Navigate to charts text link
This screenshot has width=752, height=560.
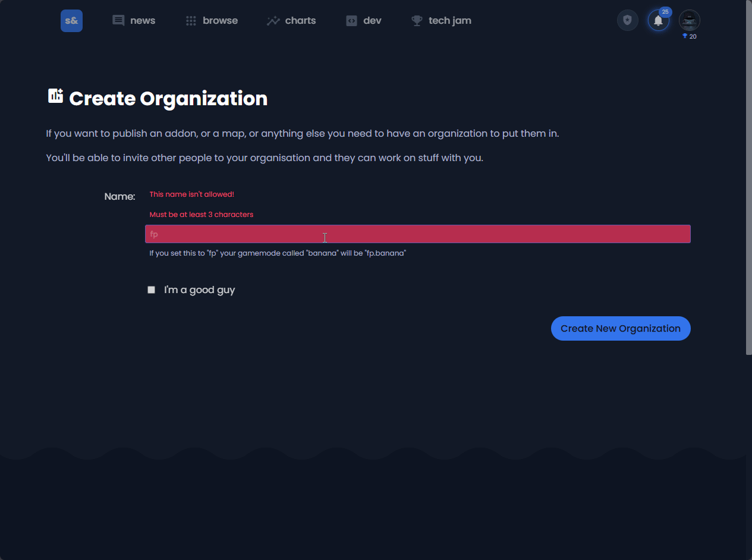300,21
